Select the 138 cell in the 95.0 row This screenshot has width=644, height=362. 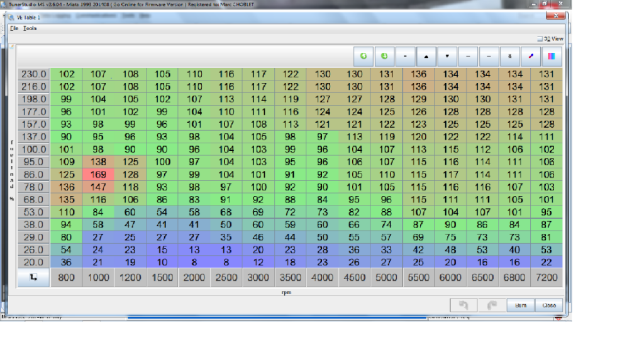[x=98, y=162]
